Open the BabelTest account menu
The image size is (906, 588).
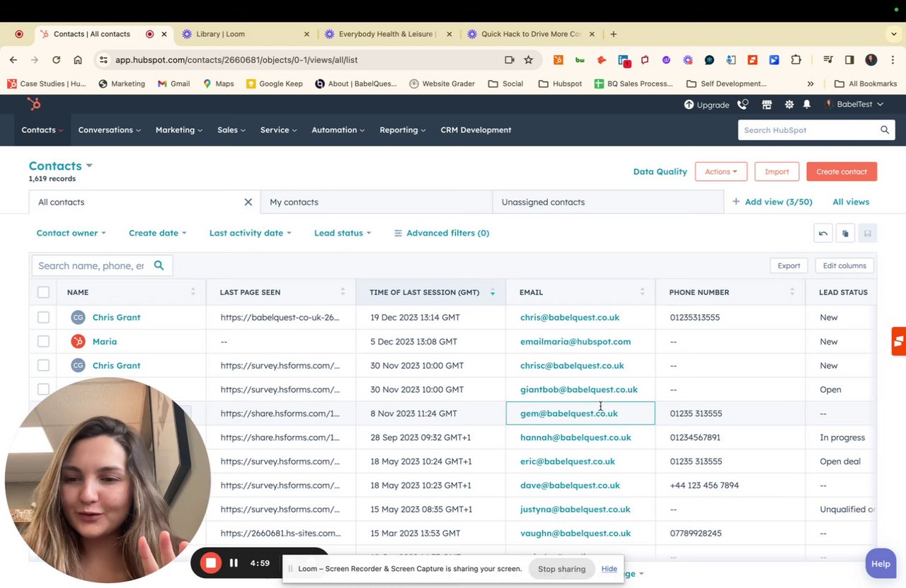[854, 105]
